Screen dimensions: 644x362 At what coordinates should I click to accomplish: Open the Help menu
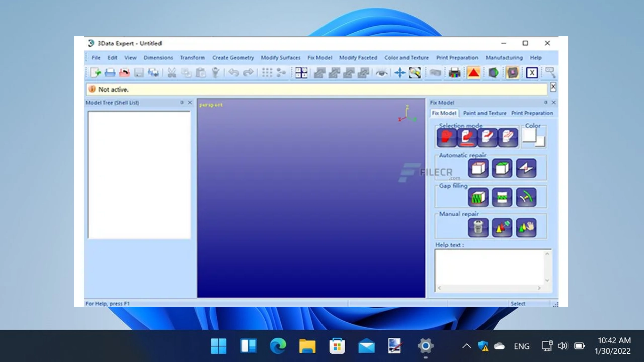click(536, 58)
